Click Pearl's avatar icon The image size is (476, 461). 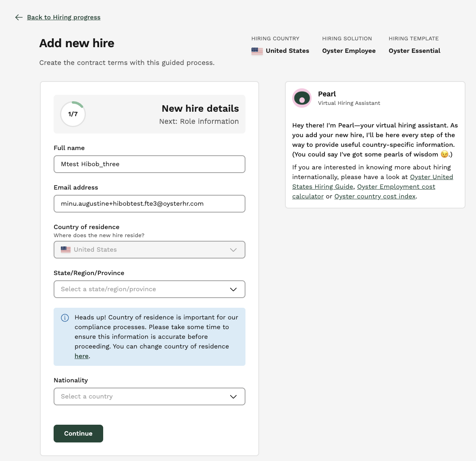(302, 98)
